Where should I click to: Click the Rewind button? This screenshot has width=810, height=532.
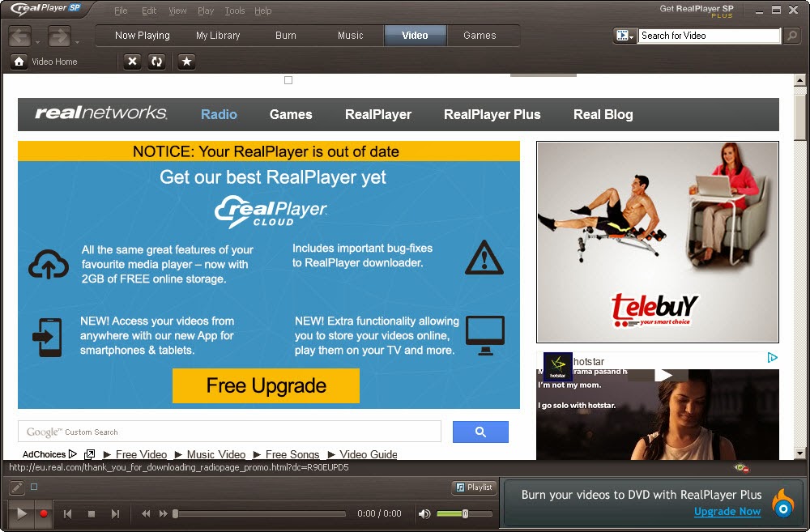146,513
